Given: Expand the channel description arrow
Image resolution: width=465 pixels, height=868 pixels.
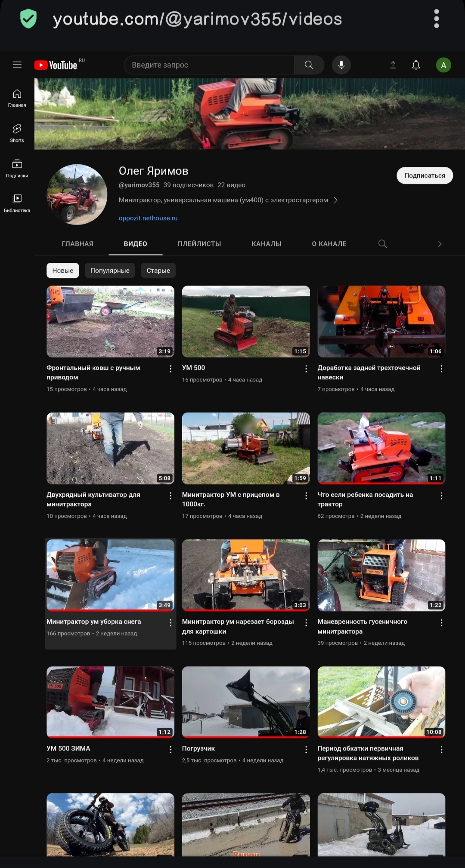Looking at the screenshot, I should click(x=336, y=200).
